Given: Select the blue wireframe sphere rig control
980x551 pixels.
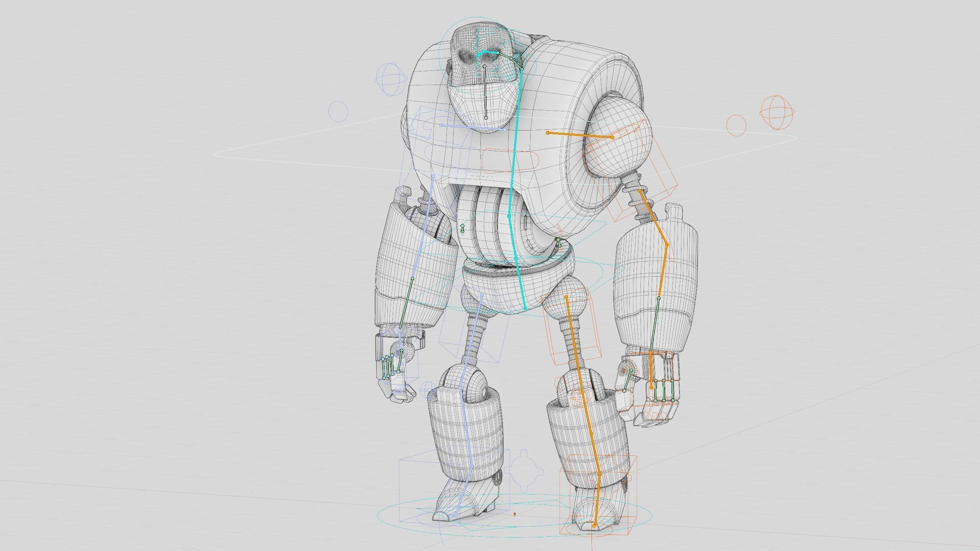Looking at the screenshot, I should tap(391, 80).
